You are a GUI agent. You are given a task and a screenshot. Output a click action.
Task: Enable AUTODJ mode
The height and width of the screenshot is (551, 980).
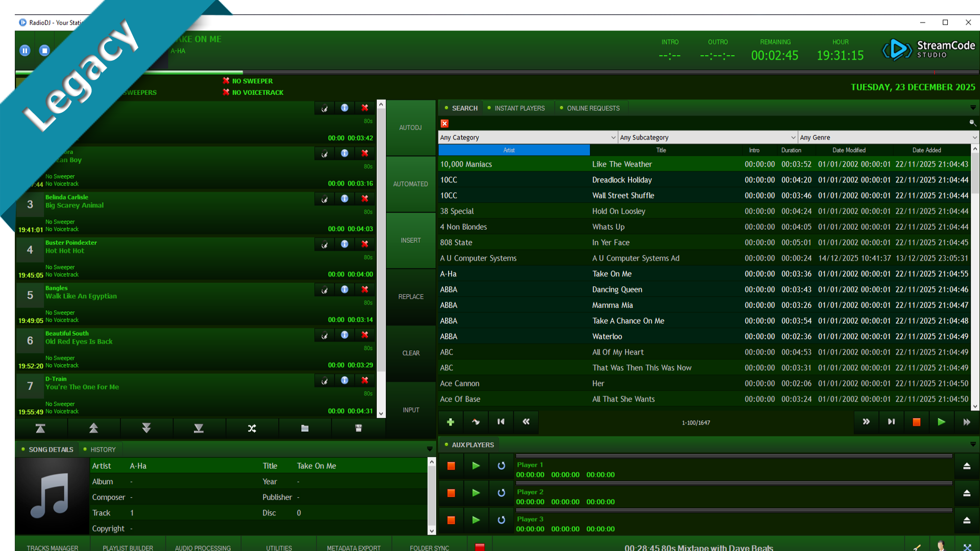410,128
